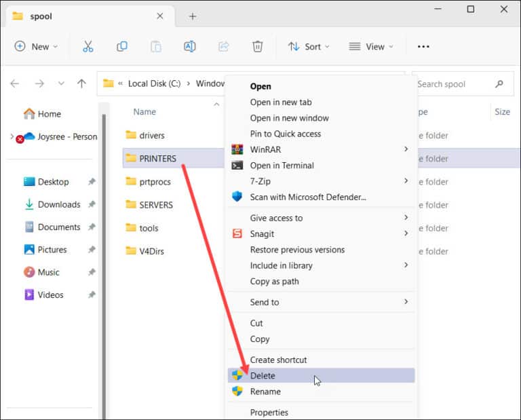Open Pictures quick access item
Viewport: 521px width, 420px height.
(x=45, y=250)
